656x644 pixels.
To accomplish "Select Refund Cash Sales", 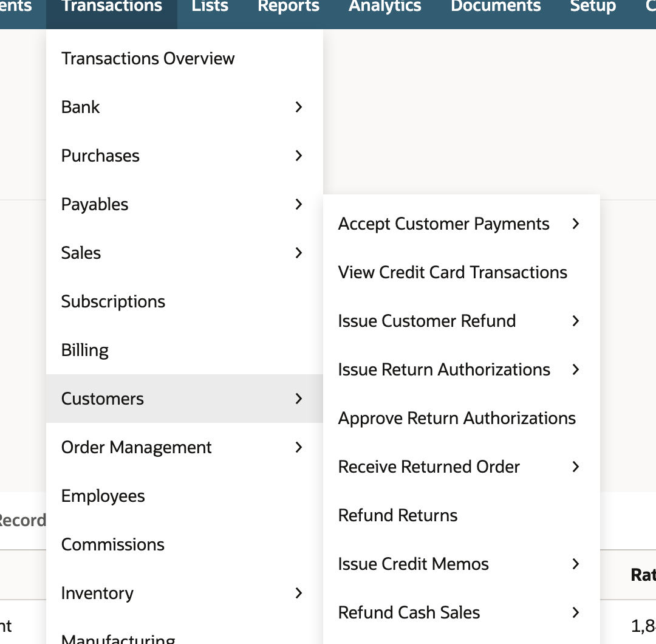I will tap(462, 612).
